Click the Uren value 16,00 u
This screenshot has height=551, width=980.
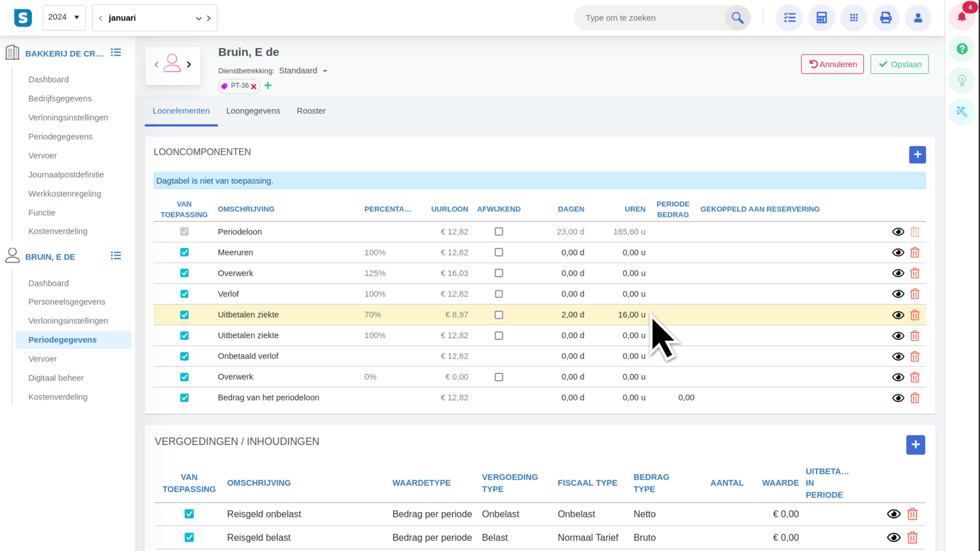[632, 315]
